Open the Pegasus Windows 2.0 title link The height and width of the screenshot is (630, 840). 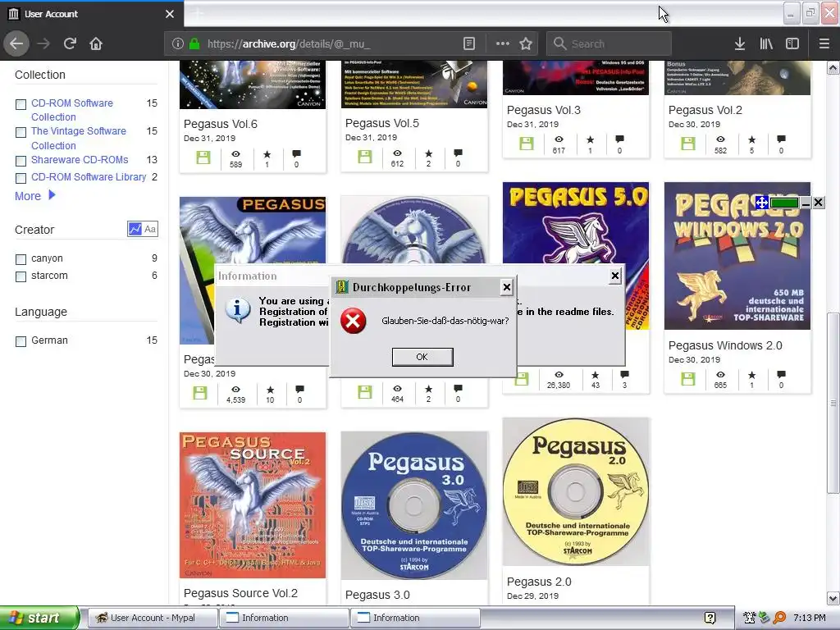click(725, 345)
